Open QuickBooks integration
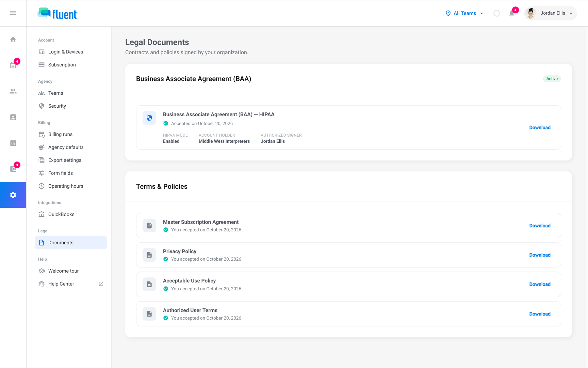Viewport: 588px width, 368px height. coord(71,214)
